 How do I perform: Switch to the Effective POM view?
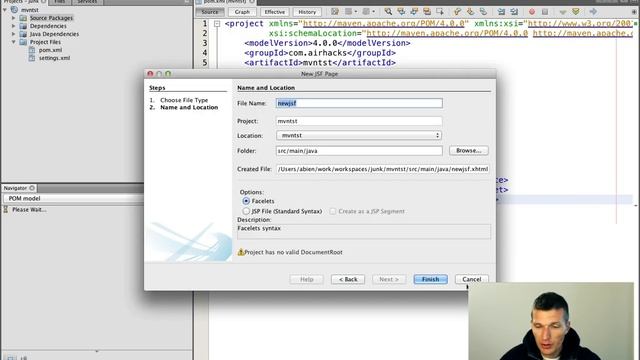click(x=275, y=12)
